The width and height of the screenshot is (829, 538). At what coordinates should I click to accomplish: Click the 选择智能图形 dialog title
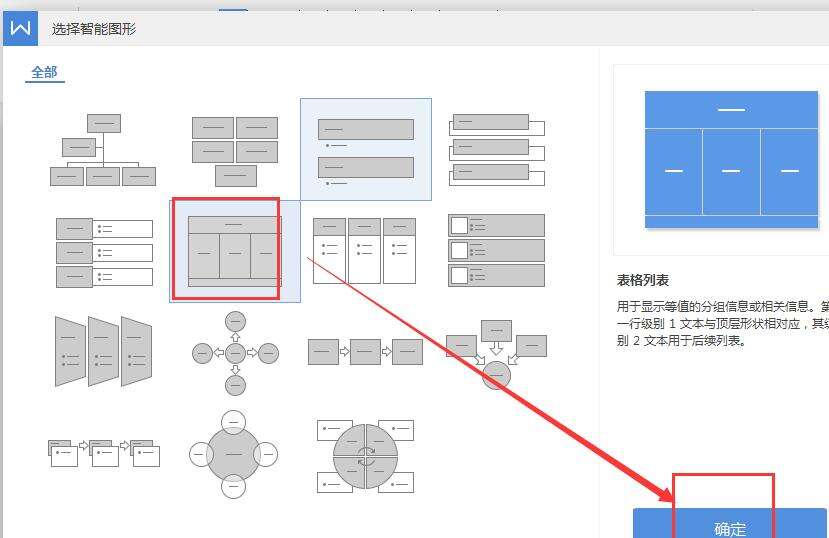(x=94, y=29)
